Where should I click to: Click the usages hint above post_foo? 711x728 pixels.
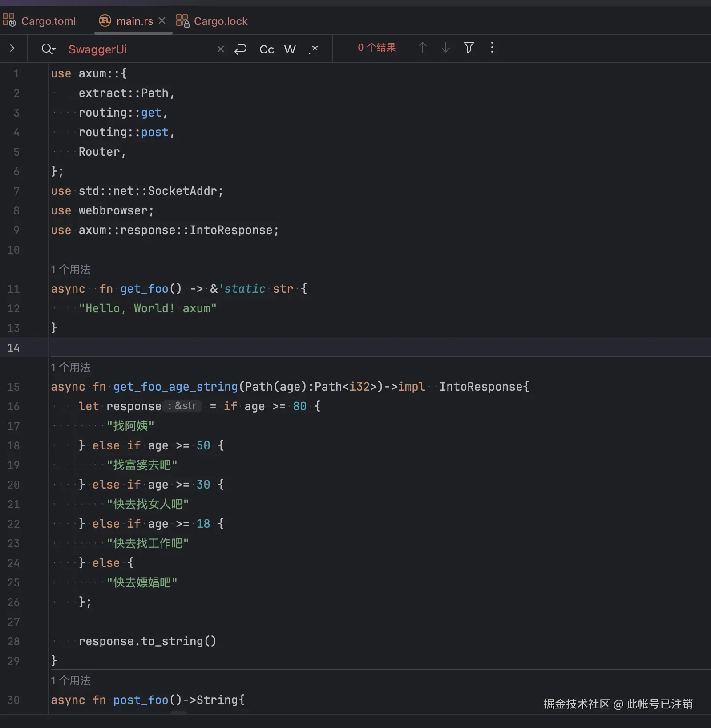point(70,680)
